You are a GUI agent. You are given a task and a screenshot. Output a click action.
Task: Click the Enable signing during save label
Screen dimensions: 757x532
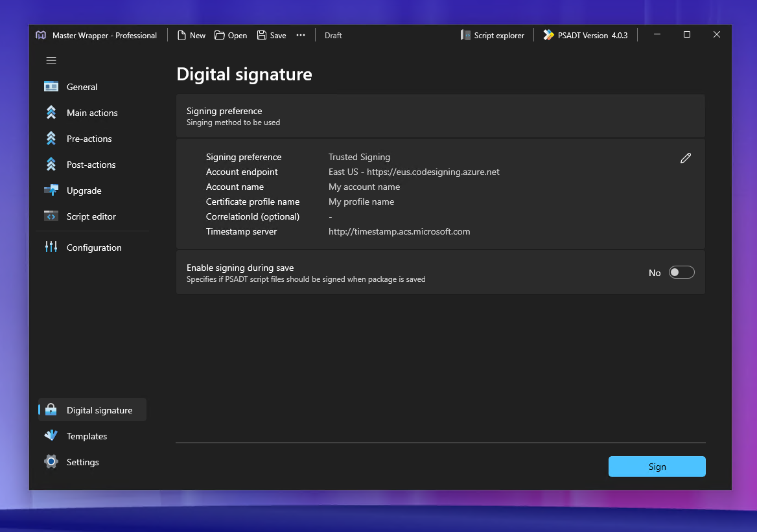[240, 268]
